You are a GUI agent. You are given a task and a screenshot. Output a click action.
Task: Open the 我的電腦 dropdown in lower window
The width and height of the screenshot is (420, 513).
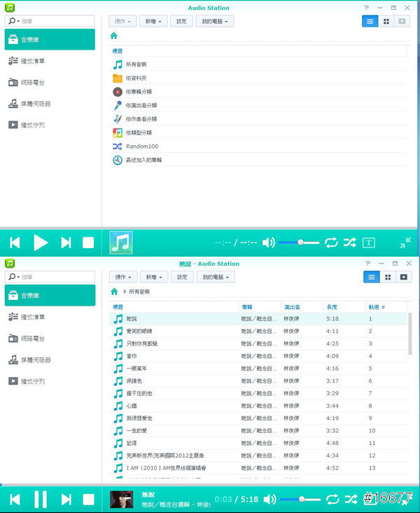(x=214, y=277)
